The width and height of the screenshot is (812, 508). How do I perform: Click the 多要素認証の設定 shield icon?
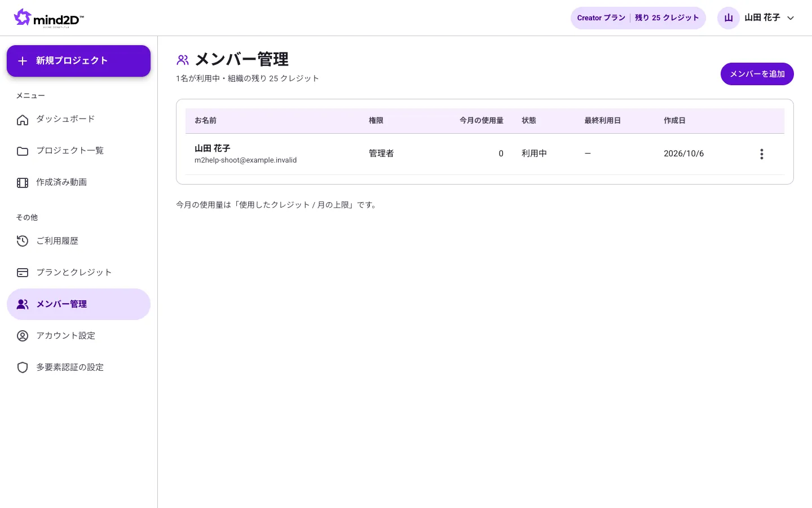23,367
